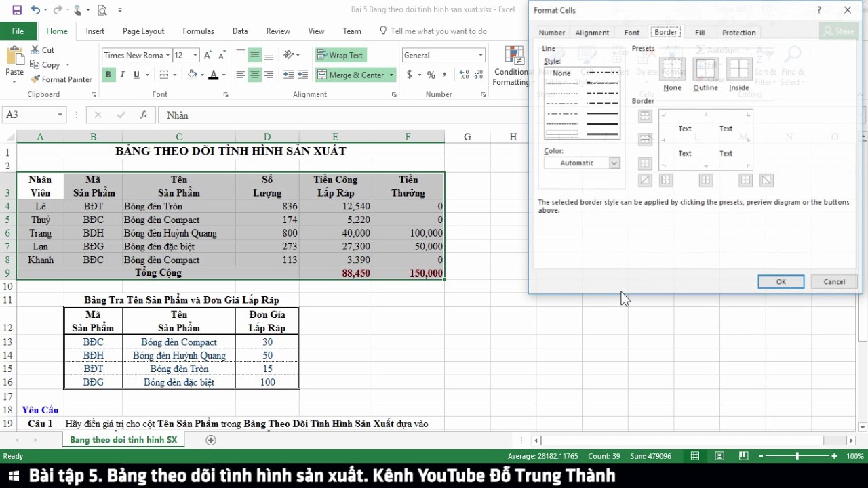Toggle the inside vertical border button

point(706,180)
